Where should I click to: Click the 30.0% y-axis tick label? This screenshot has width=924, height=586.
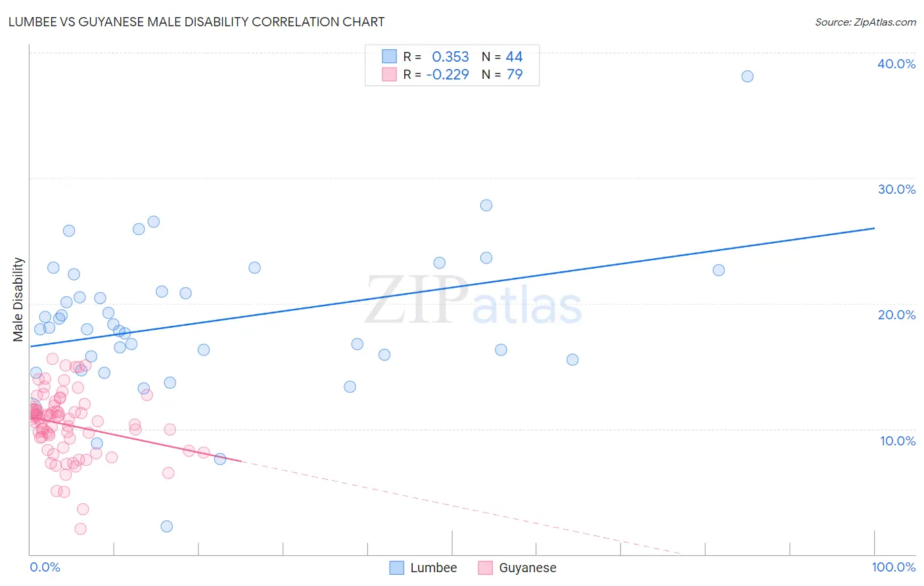pos(896,189)
